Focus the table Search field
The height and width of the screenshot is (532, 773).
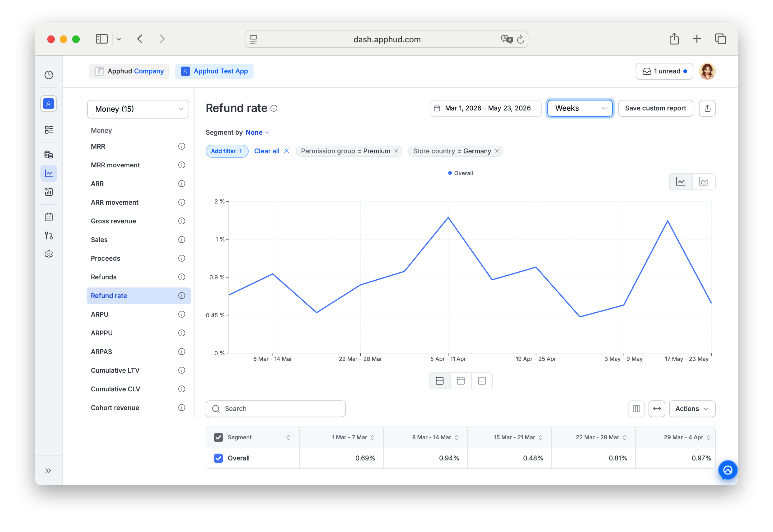coord(275,409)
